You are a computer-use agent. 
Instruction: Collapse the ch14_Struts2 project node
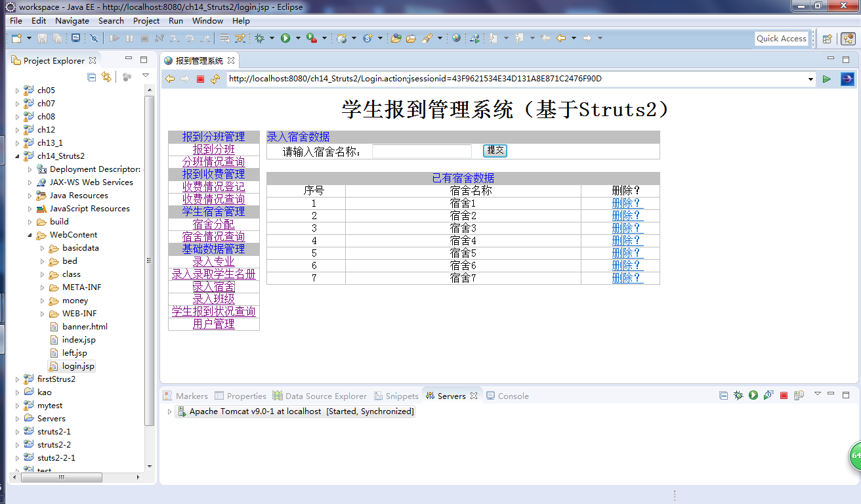(x=18, y=156)
